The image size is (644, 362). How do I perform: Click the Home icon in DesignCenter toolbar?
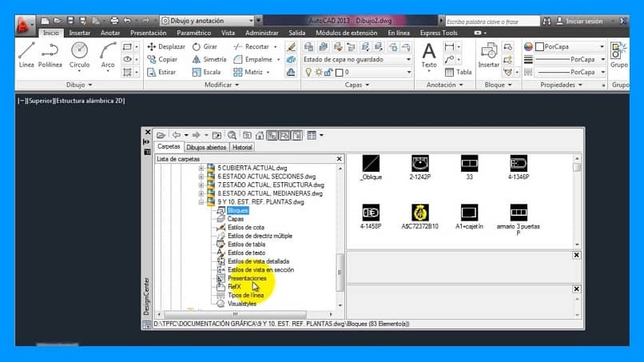(x=260, y=135)
